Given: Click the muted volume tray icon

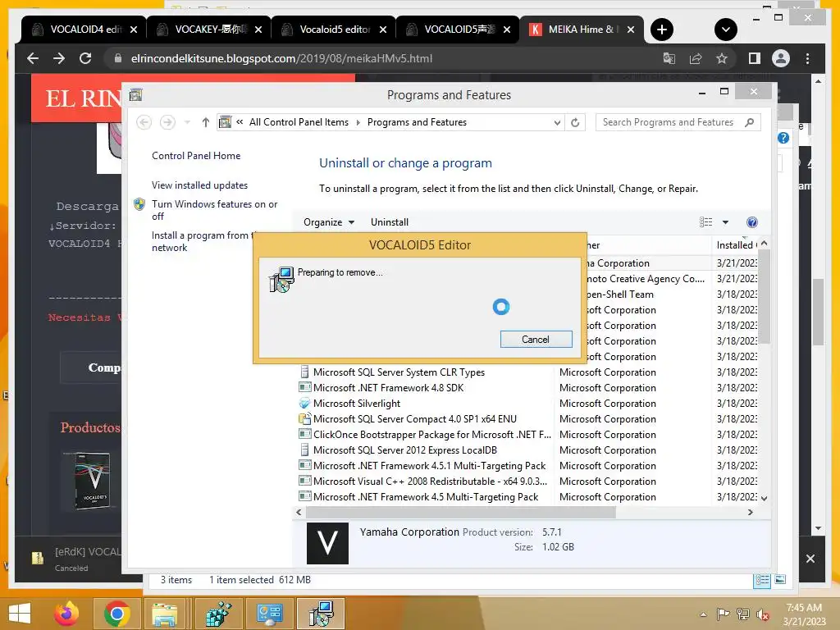Looking at the screenshot, I should pyautogui.click(x=763, y=614).
